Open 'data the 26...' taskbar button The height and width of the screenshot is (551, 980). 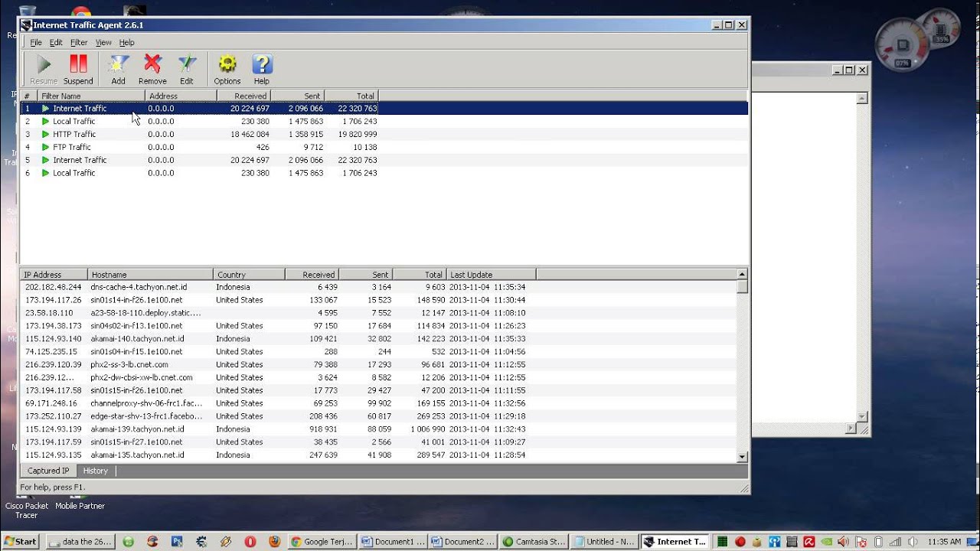(x=81, y=541)
